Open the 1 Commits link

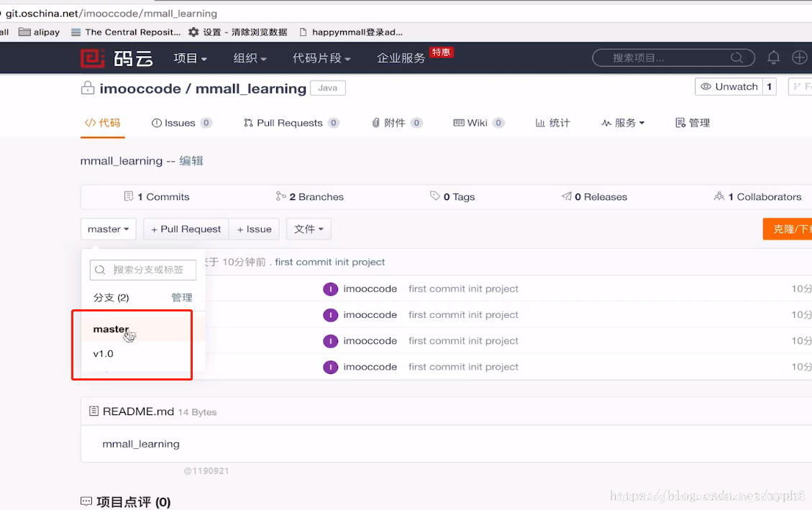point(157,197)
